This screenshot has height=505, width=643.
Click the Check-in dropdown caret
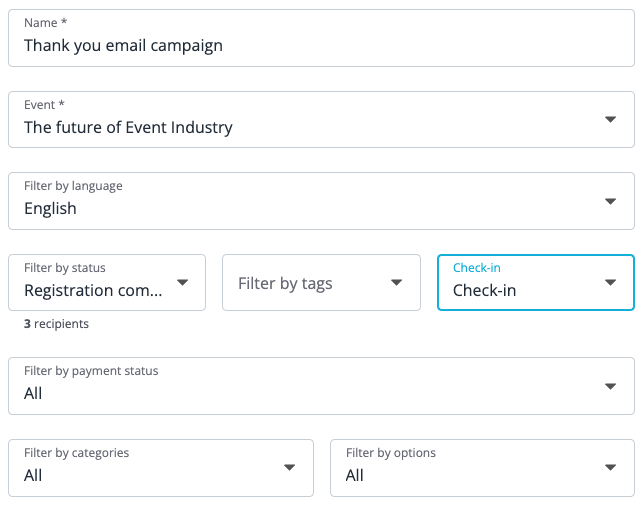point(610,282)
